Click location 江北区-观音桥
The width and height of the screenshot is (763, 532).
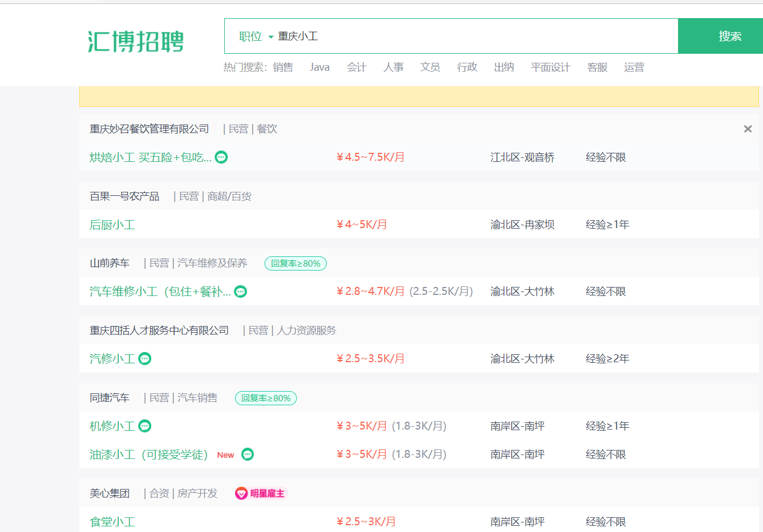522,157
